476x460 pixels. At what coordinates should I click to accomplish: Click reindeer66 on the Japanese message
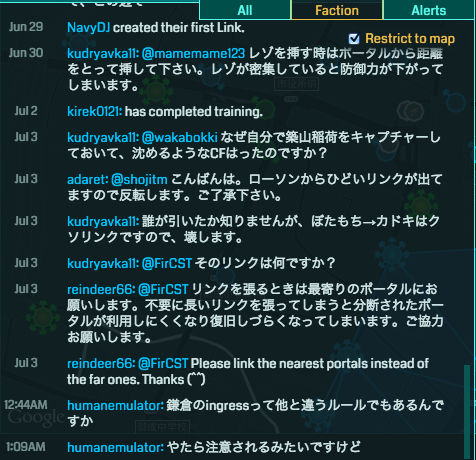[x=101, y=289]
